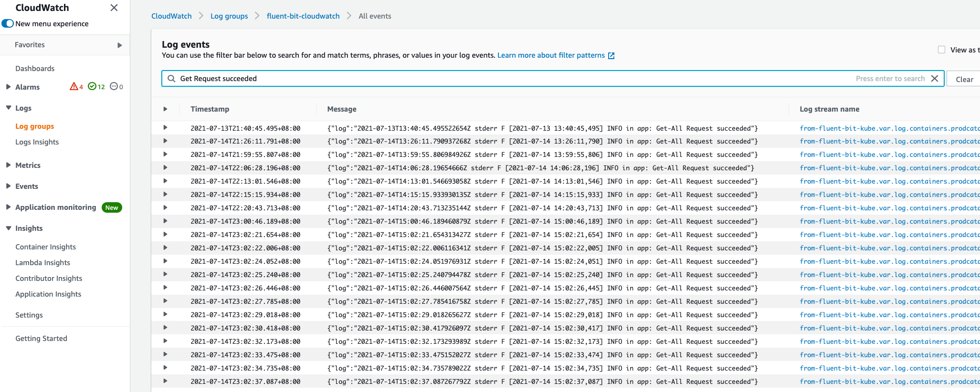Sort by Timestamp column header
Image resolution: width=980 pixels, height=392 pixels.
tap(210, 109)
